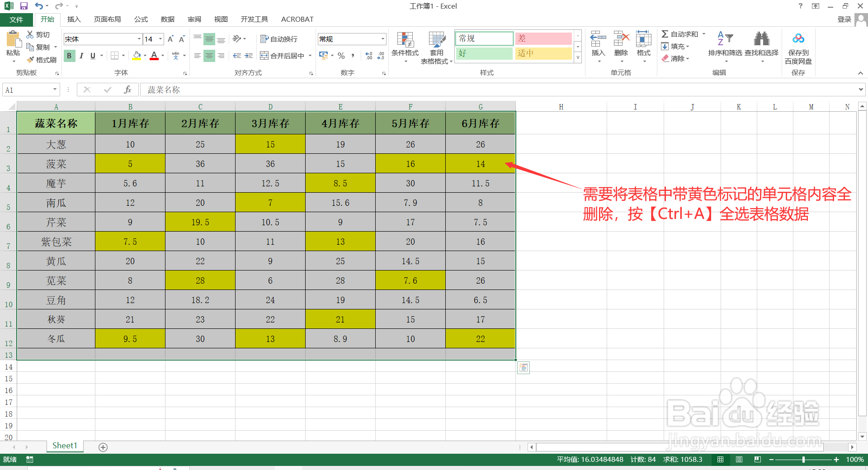Open the 宋体 font name dropdown
The width and height of the screenshot is (868, 470).
(138, 39)
